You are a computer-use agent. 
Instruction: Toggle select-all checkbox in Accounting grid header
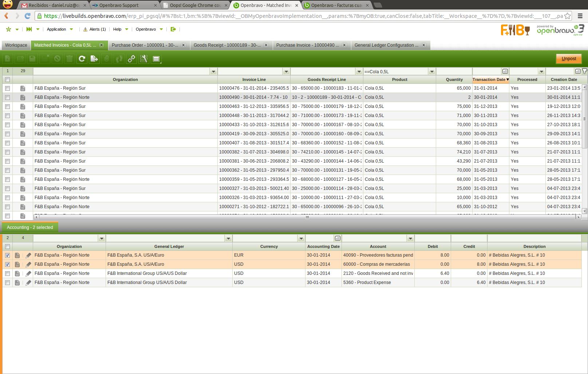tap(7, 246)
